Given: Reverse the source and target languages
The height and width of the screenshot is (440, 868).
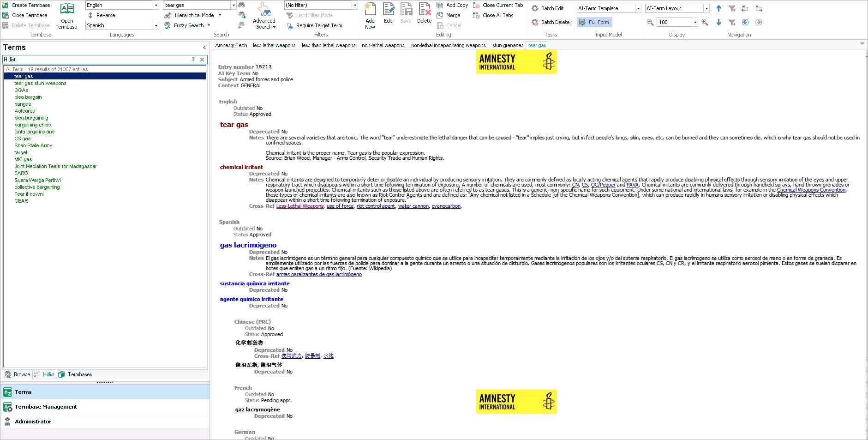Looking at the screenshot, I should click(102, 15).
